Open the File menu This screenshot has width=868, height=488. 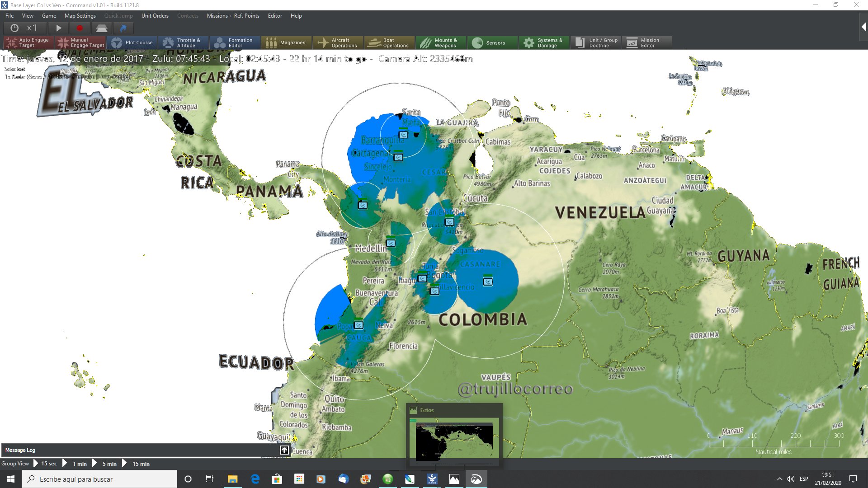click(9, 15)
